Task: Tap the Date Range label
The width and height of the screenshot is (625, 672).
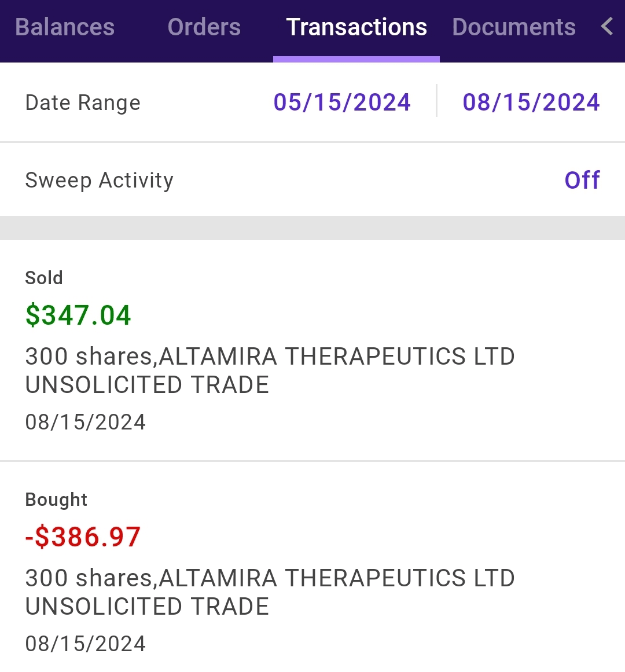Action: tap(83, 103)
